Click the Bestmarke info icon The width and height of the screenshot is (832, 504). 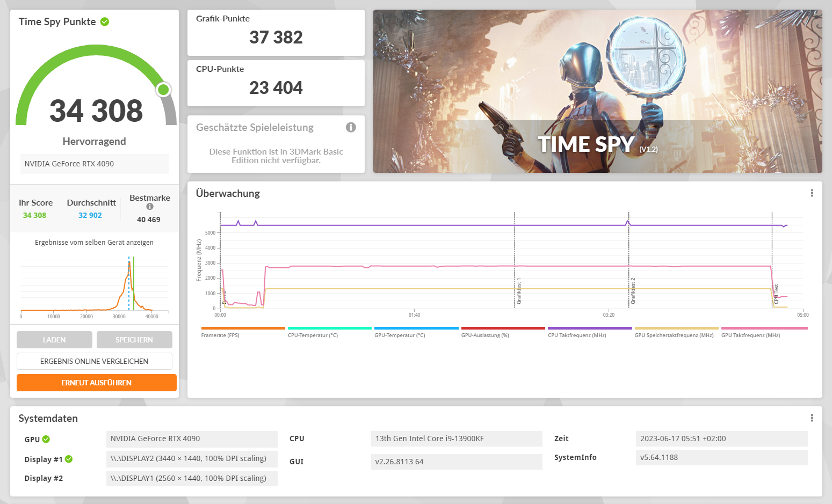[x=150, y=207]
